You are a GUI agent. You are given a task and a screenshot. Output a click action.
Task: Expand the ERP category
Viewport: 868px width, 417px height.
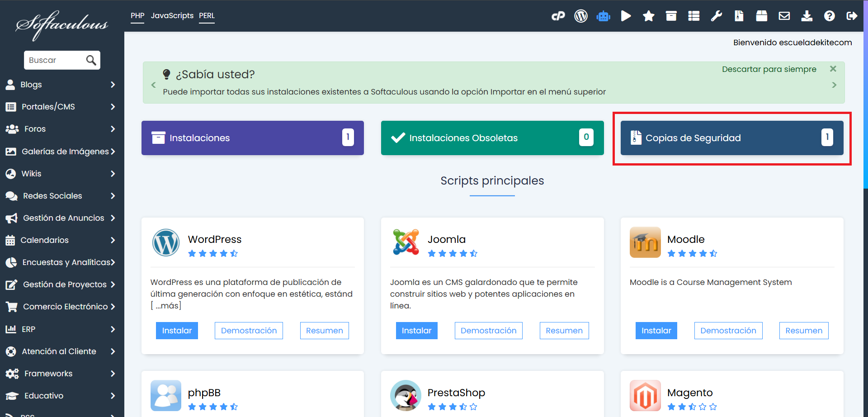pyautogui.click(x=62, y=329)
